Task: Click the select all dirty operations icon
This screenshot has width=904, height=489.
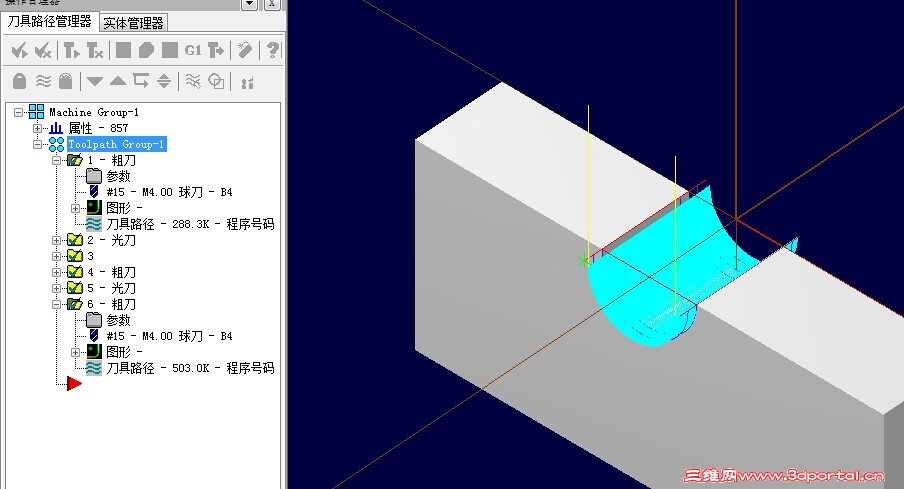Action: (x=43, y=51)
